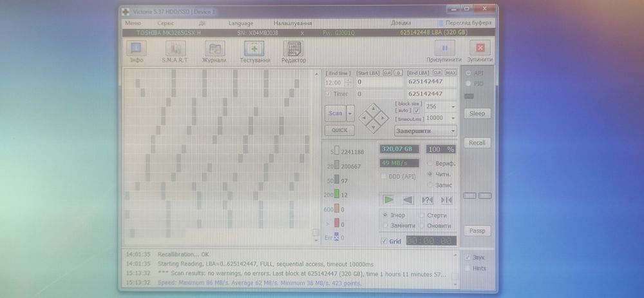Toggle the Grid checkbox

pyautogui.click(x=384, y=241)
